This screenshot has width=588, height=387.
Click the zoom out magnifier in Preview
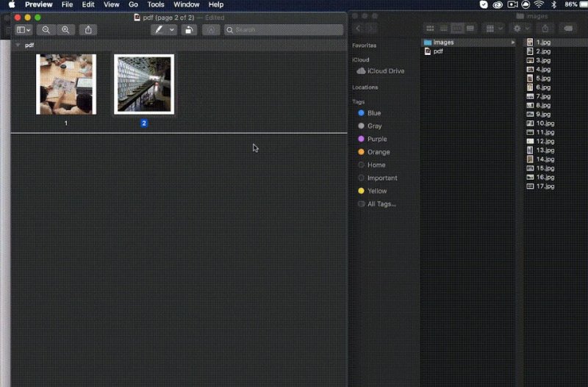46,30
